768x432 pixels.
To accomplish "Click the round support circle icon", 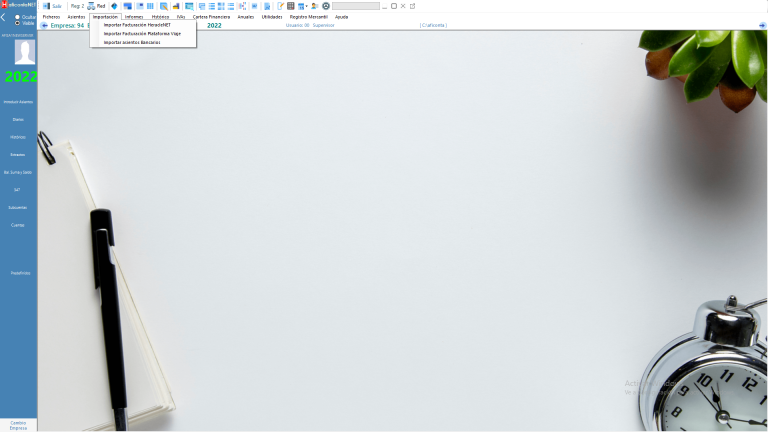I will pyautogui.click(x=326, y=6).
